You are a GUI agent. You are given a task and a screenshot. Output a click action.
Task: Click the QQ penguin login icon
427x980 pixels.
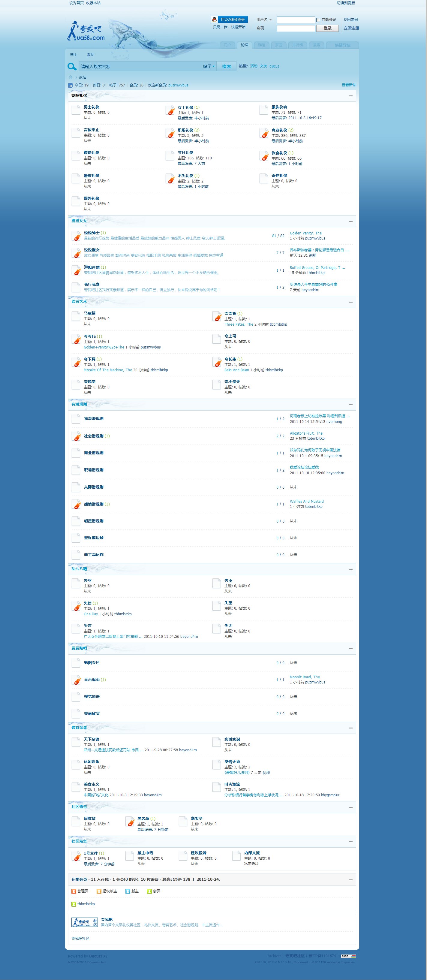pos(215,20)
